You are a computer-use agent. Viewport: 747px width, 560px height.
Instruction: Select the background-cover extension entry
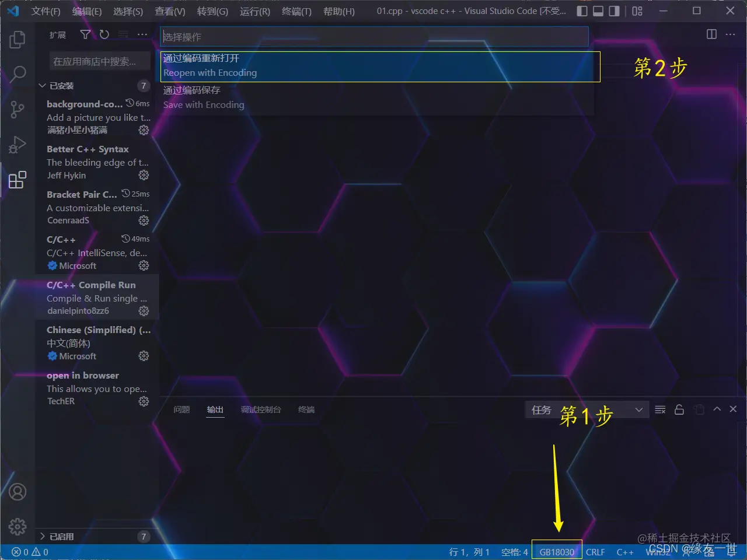97,117
